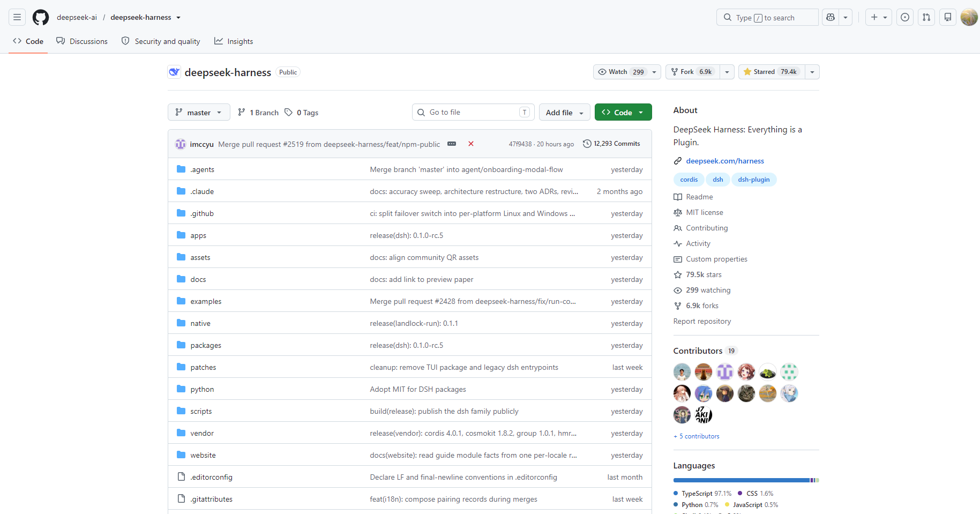
Task: Open imccyu's avatar on latest commit
Action: [x=181, y=144]
